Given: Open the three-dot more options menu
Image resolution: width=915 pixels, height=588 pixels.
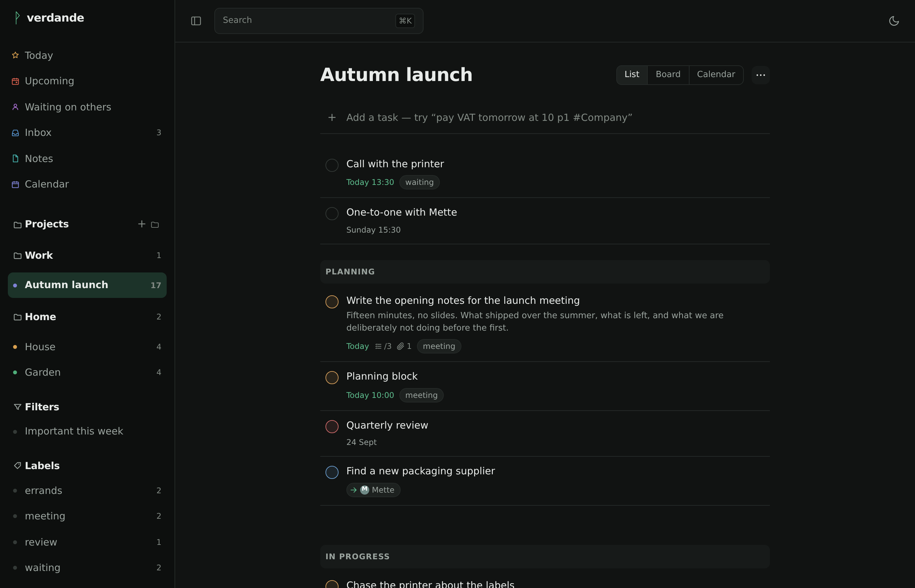Looking at the screenshot, I should (760, 75).
